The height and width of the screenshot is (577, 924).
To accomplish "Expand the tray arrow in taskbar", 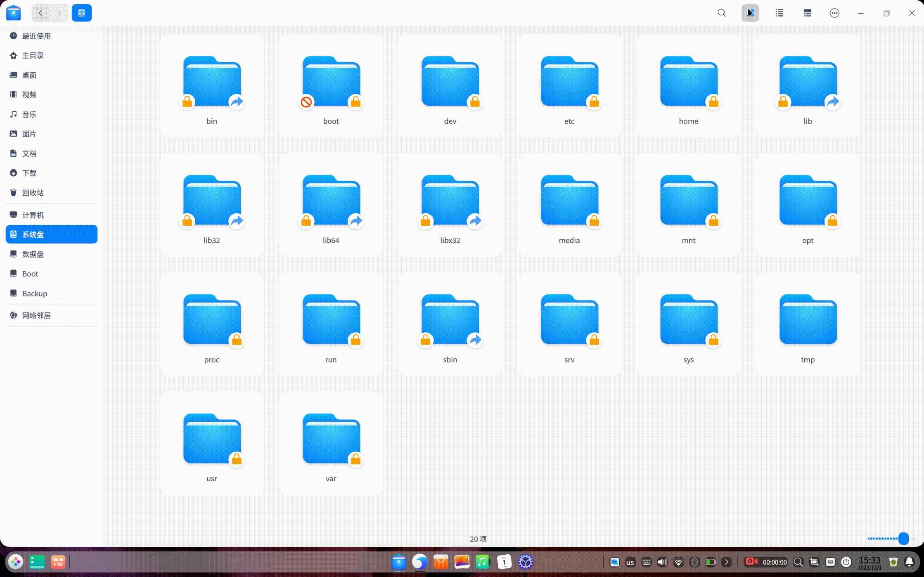I will point(727,562).
